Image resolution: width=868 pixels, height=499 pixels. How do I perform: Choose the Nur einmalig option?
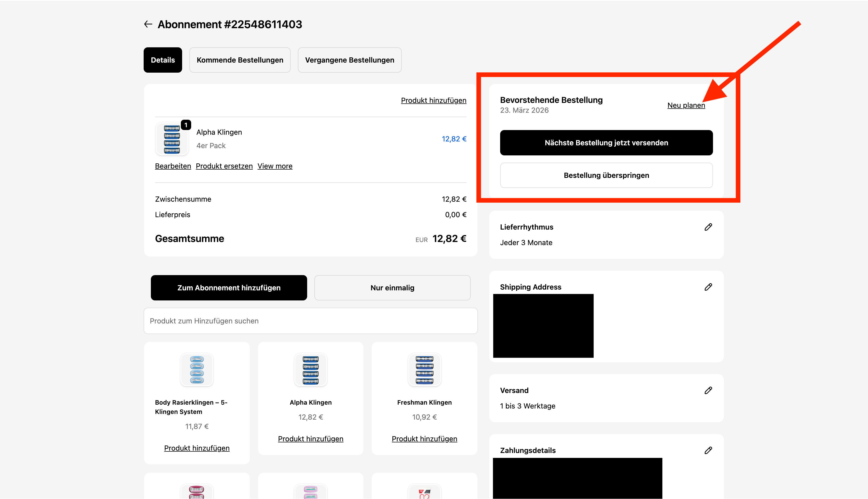pyautogui.click(x=392, y=288)
